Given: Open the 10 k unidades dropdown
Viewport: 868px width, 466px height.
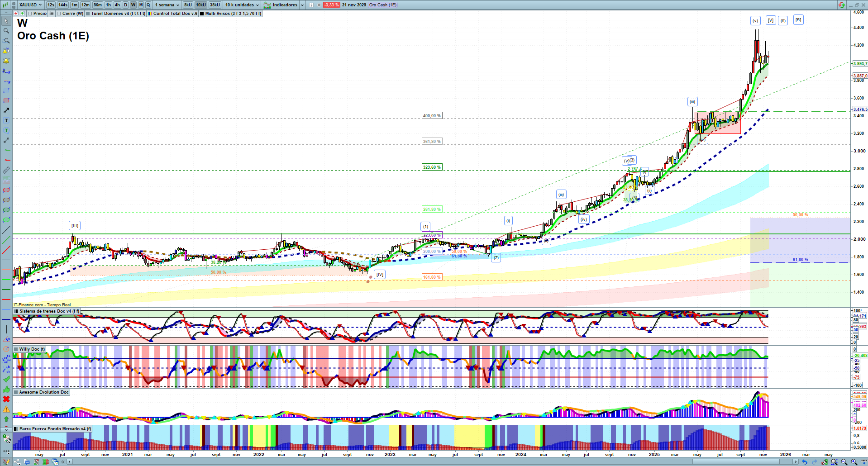Looking at the screenshot, I should click(x=242, y=5).
